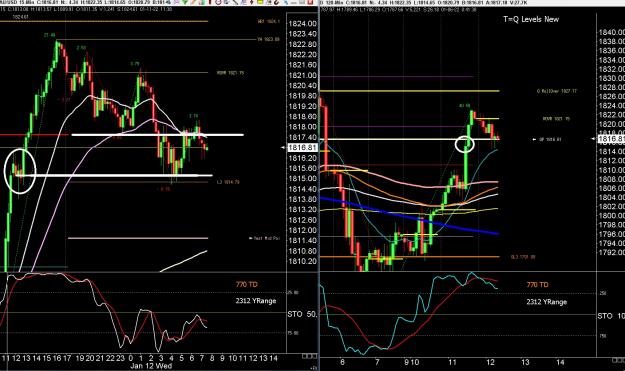This screenshot has height=371, width=625.
Task: Click the highlighted current price marker on right chart axis
Action: point(611,139)
